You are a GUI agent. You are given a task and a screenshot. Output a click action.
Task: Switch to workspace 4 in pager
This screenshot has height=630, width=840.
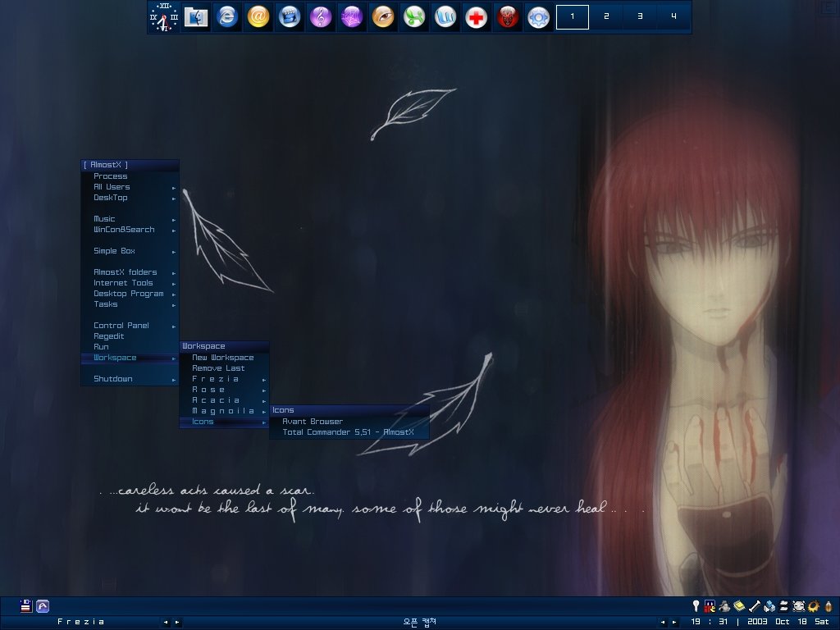click(673, 16)
